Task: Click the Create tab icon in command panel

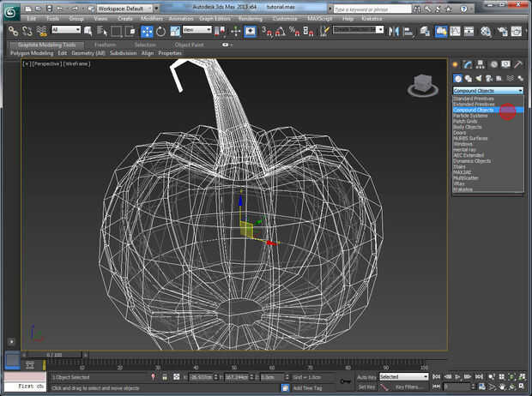Action: [x=456, y=64]
